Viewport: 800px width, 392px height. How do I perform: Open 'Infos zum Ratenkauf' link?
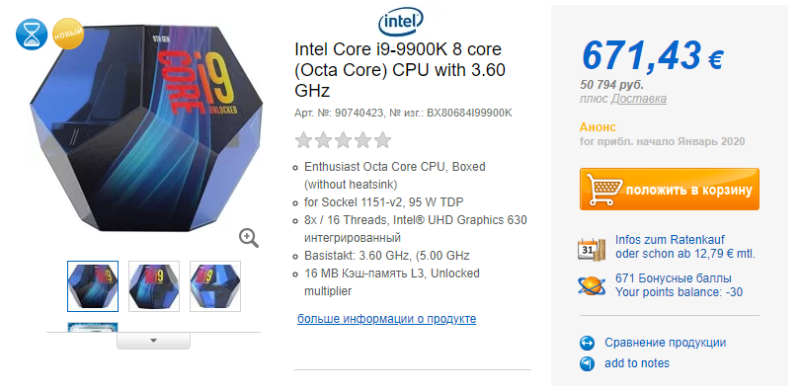670,240
